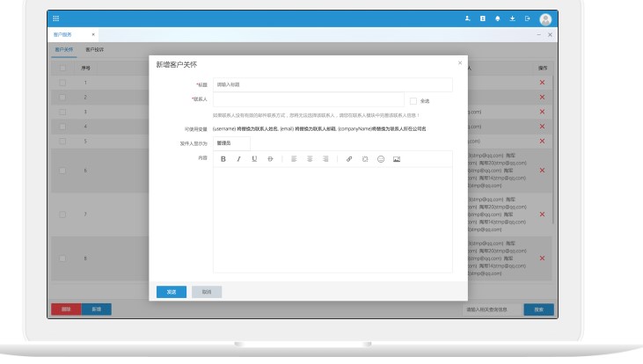Viewport: 643px width, 364px height.
Task: Apply strikethrough formatting in editor toolbar
Action: 270,159
